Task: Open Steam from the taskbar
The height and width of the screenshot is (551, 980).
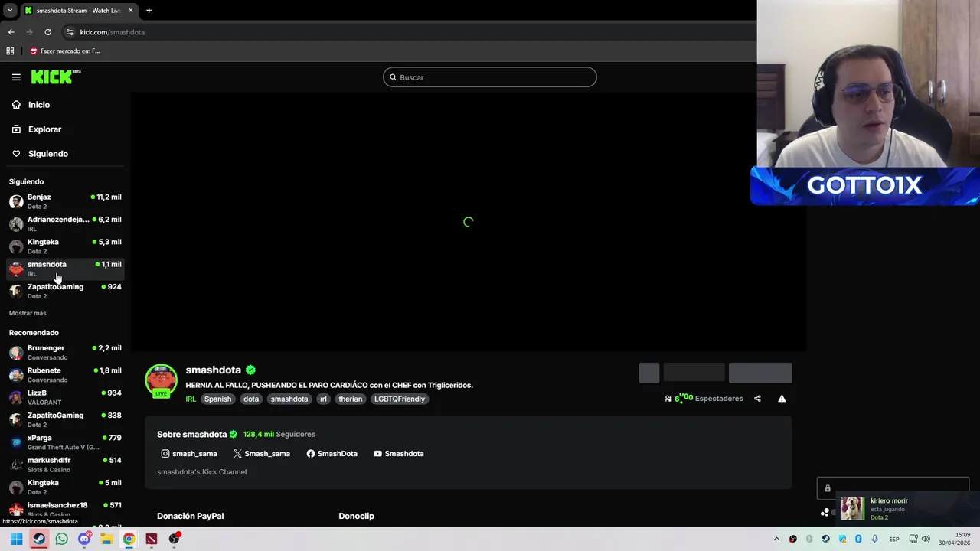Action: point(39,539)
